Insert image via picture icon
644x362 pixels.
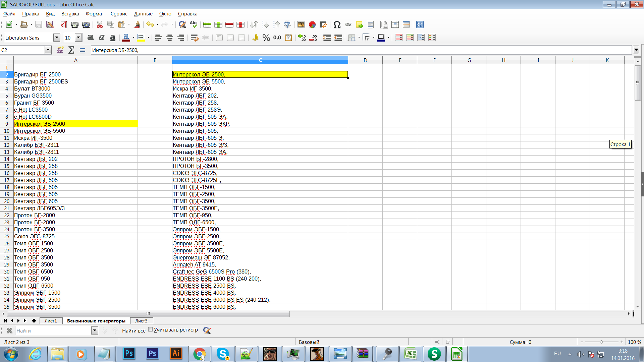point(301,24)
